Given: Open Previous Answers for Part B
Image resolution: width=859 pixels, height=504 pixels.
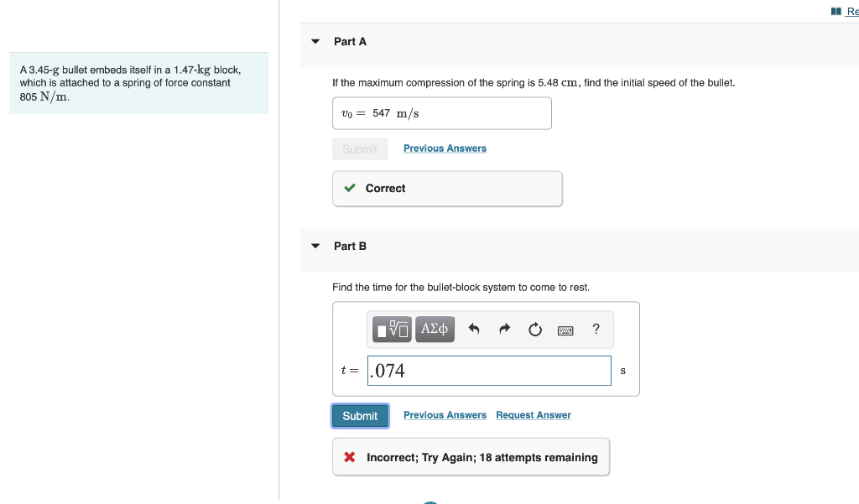Looking at the screenshot, I should [445, 415].
